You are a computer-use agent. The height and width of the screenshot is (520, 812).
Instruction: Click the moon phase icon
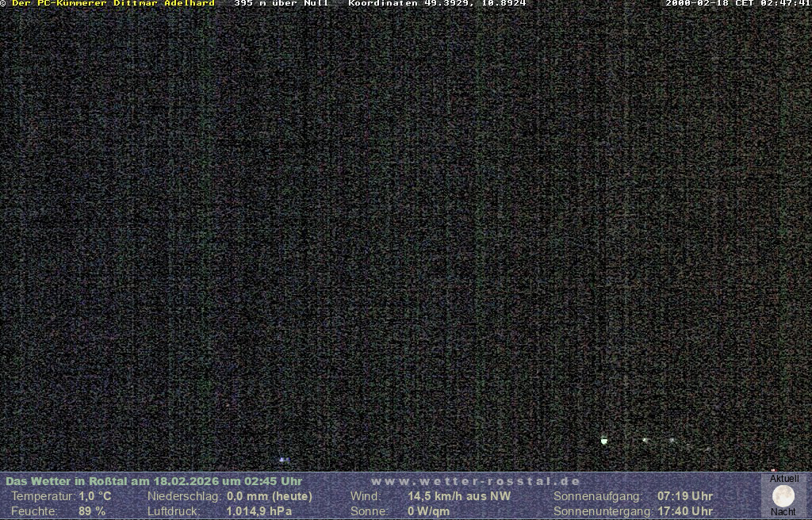[783, 496]
